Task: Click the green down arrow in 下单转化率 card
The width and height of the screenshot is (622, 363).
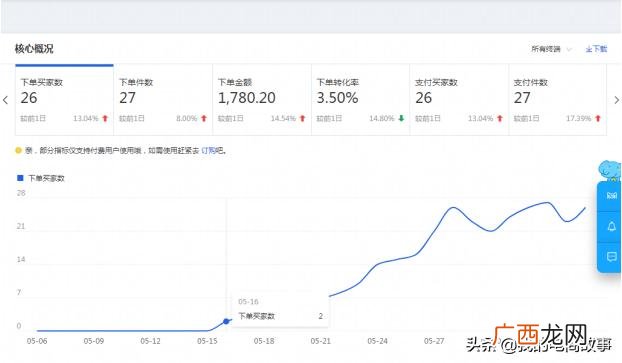Action: [x=401, y=118]
